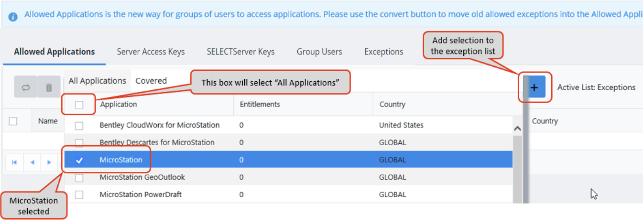Click GLOBAL in the MicroStation PowerDraft row
The width and height of the screenshot is (644, 223).
[x=393, y=194]
